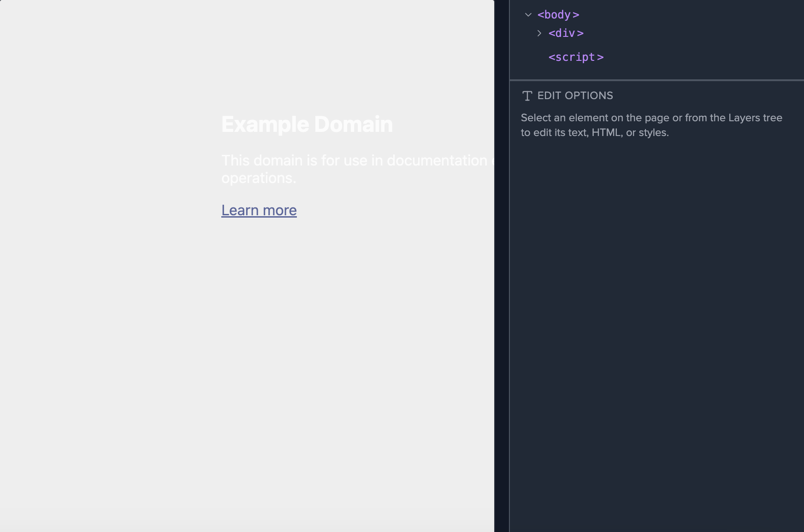Image resolution: width=804 pixels, height=532 pixels.
Task: Select the Example Domain heading
Action: point(307,124)
